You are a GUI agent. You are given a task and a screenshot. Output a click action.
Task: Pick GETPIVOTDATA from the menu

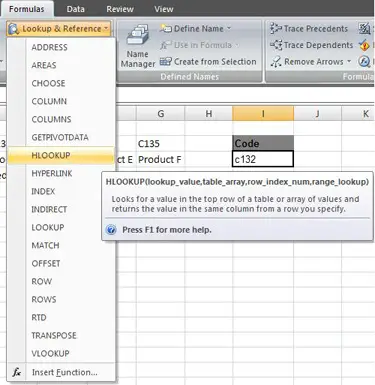61,137
